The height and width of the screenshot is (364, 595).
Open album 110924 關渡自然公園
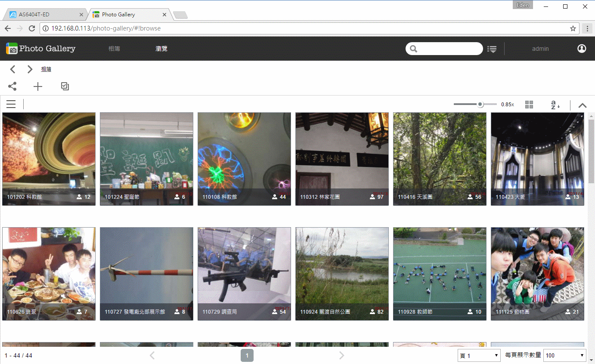pyautogui.click(x=342, y=274)
